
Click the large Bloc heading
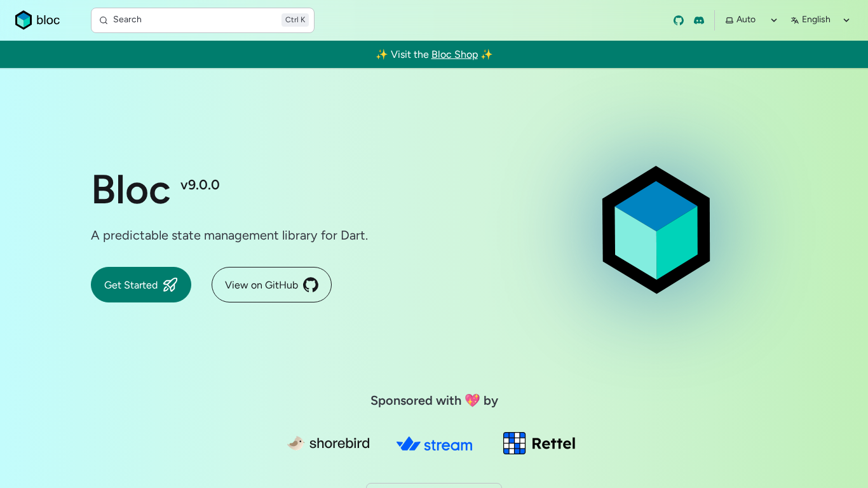tap(131, 189)
